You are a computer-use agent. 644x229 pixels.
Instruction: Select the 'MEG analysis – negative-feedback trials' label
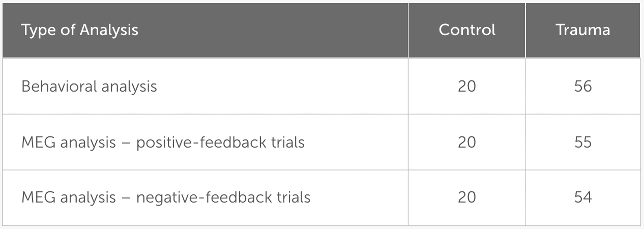[166, 197]
